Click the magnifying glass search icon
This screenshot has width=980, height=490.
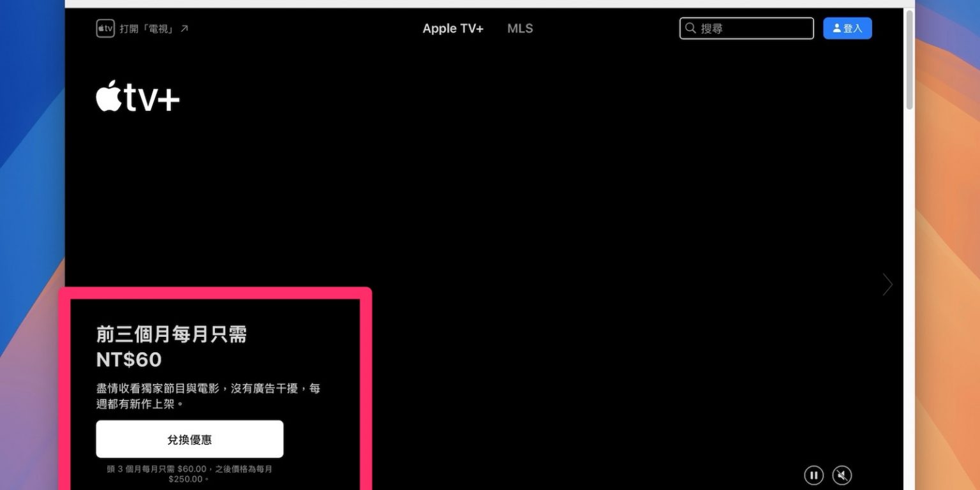690,29
